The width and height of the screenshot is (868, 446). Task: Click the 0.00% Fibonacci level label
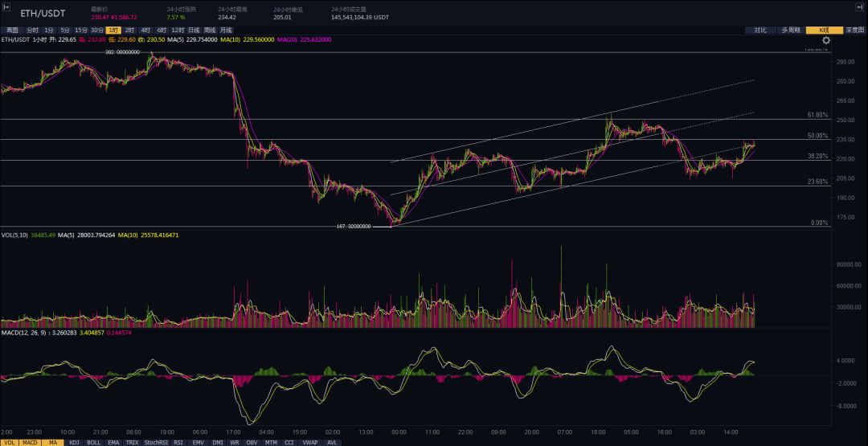[x=819, y=223]
